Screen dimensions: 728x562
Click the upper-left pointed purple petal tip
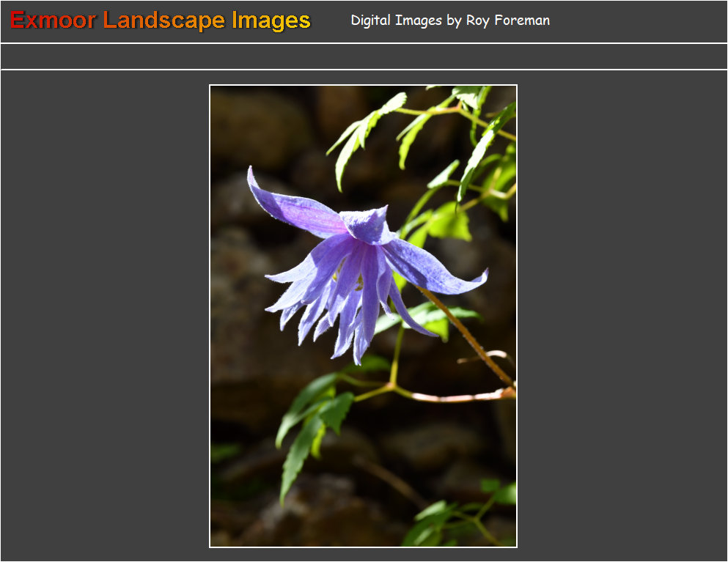[x=251, y=174]
